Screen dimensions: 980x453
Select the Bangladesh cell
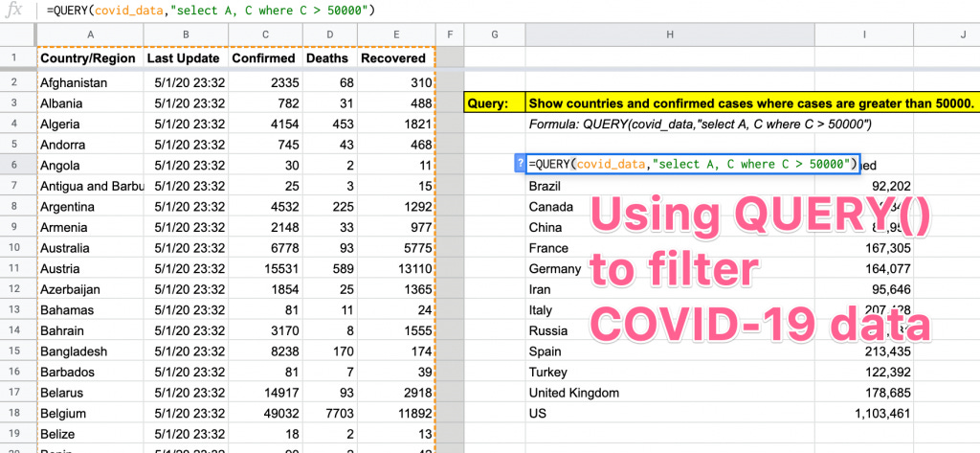click(91, 351)
